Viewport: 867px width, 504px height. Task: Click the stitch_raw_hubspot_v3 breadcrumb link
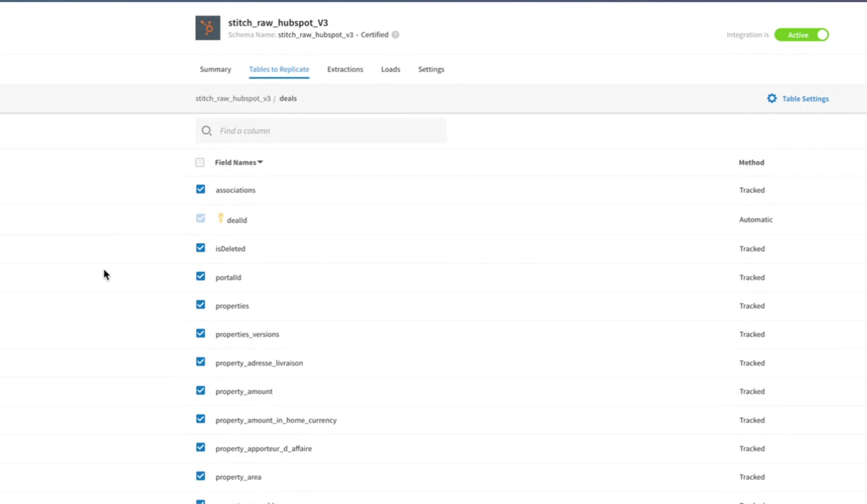tap(233, 98)
